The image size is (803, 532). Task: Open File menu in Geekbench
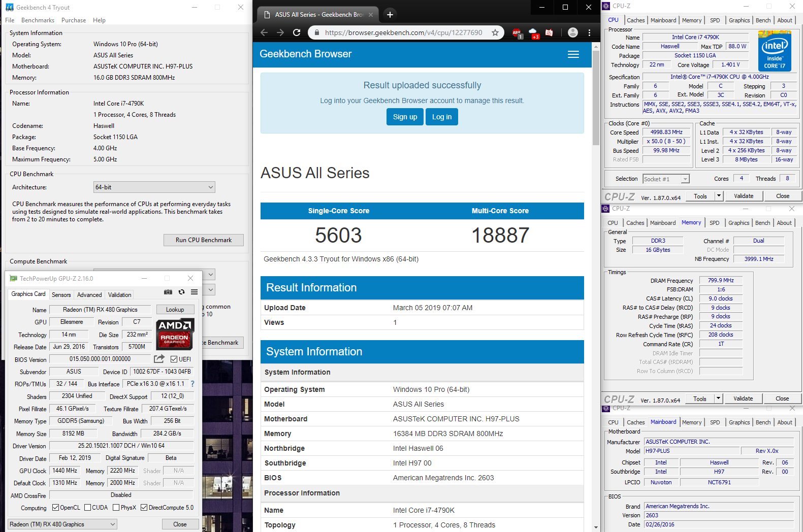[x=10, y=20]
